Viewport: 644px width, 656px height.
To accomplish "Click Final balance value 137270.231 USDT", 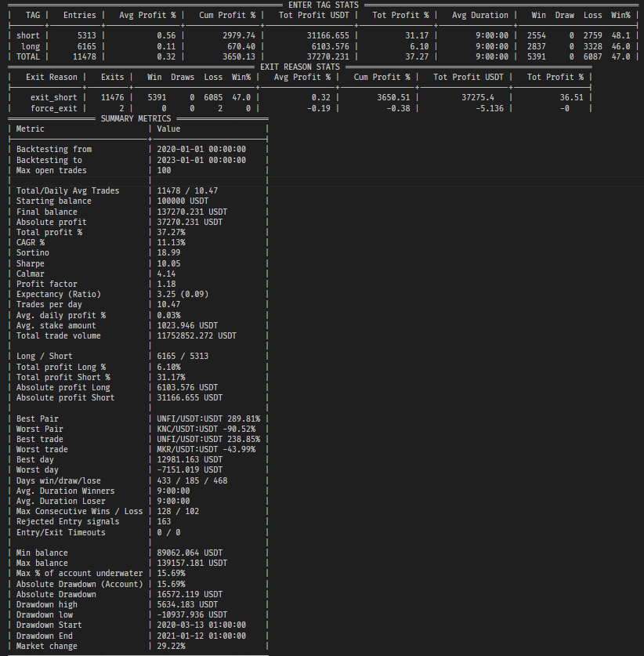I will tap(192, 212).
